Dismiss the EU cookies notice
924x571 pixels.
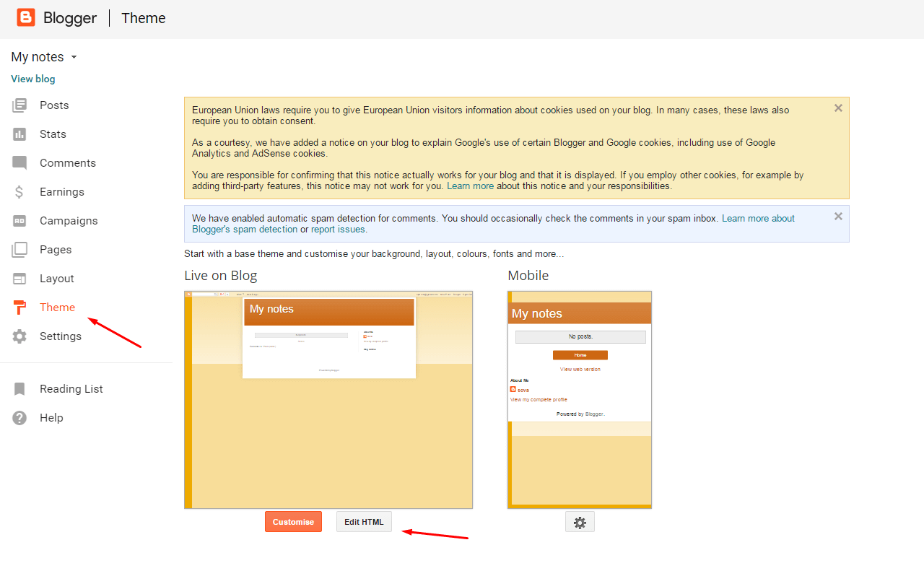(x=838, y=108)
